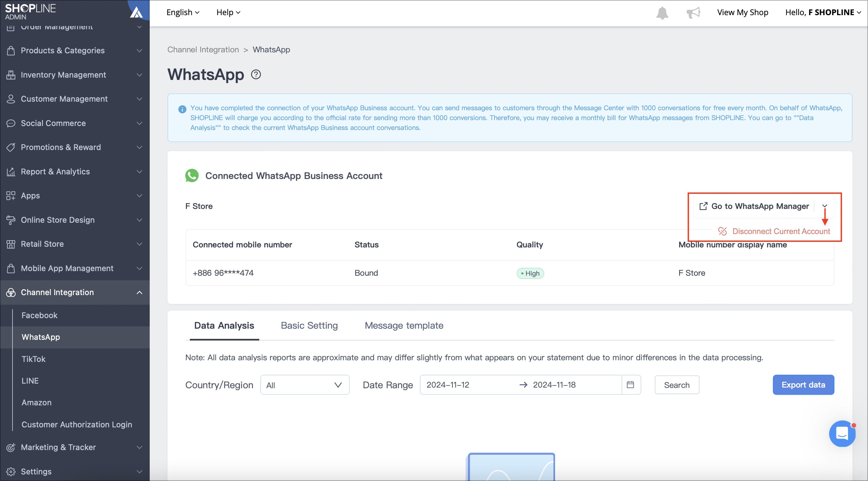The width and height of the screenshot is (868, 481).
Task: Click the Bound status cell
Action: click(366, 273)
